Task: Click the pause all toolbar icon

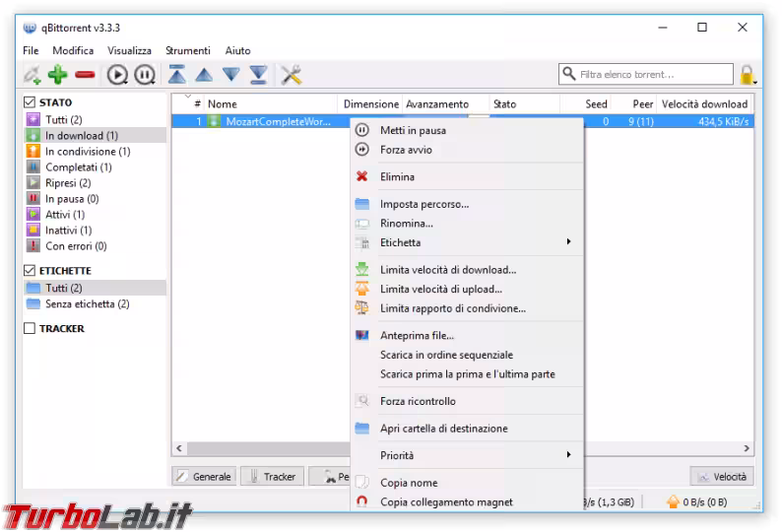Action: (x=145, y=75)
